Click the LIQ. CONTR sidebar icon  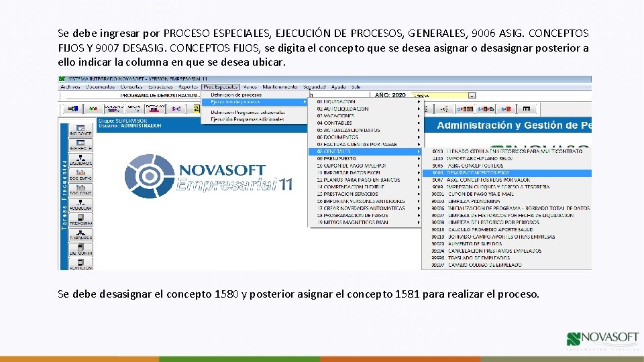tap(80, 249)
